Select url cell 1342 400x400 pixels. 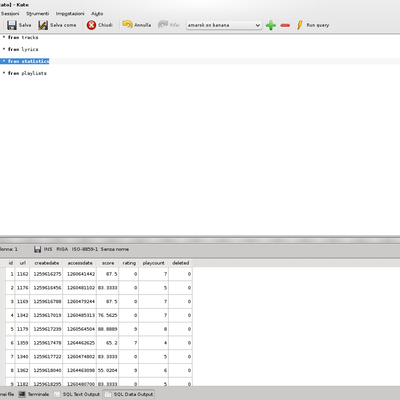click(22, 315)
